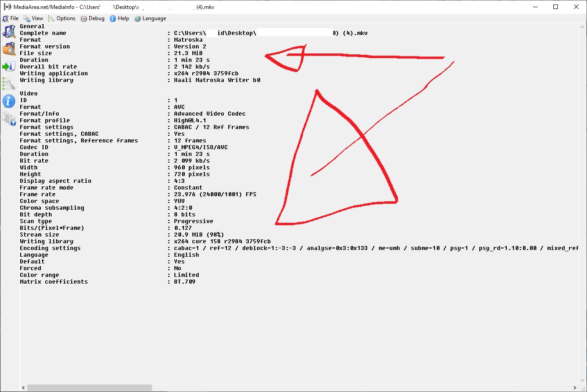Image resolution: width=587 pixels, height=392 pixels.
Task: Click the "Forced" label
Action: pos(30,268)
